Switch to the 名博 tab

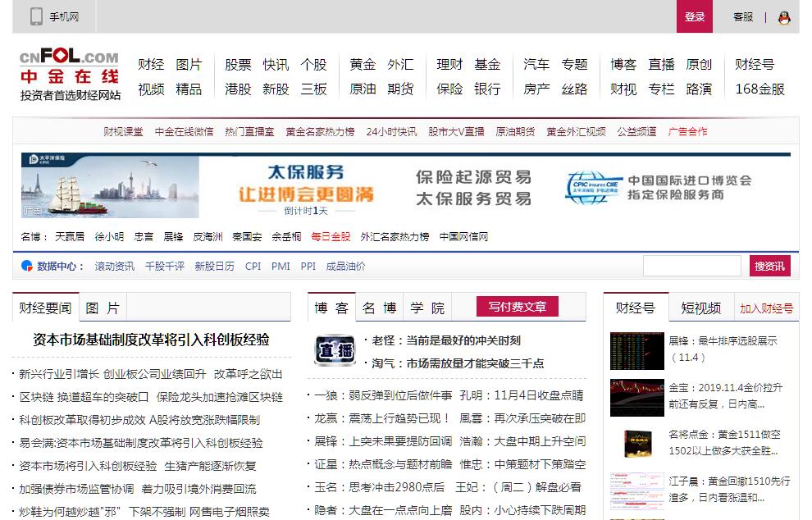pos(380,308)
